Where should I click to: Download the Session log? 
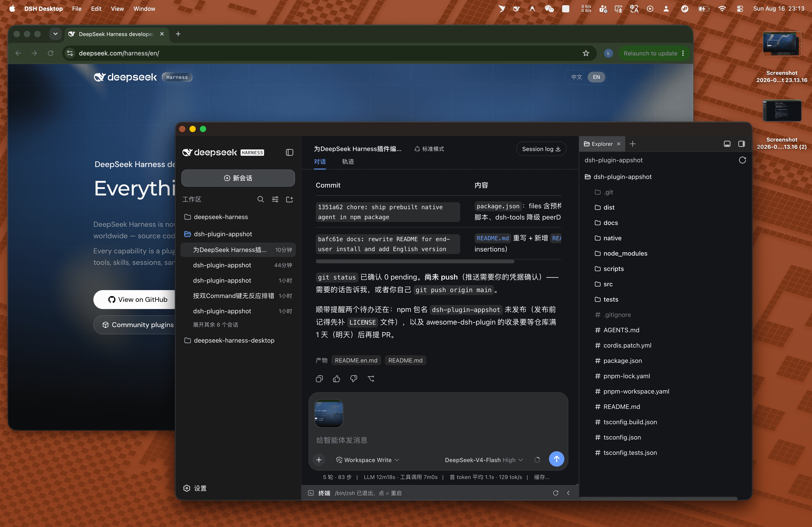pos(541,149)
